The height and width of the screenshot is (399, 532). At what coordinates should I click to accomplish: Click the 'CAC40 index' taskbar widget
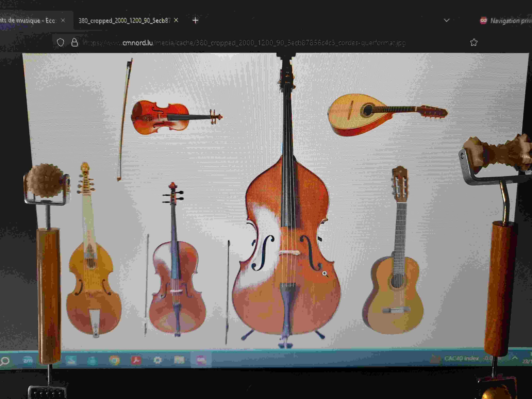coord(466,359)
